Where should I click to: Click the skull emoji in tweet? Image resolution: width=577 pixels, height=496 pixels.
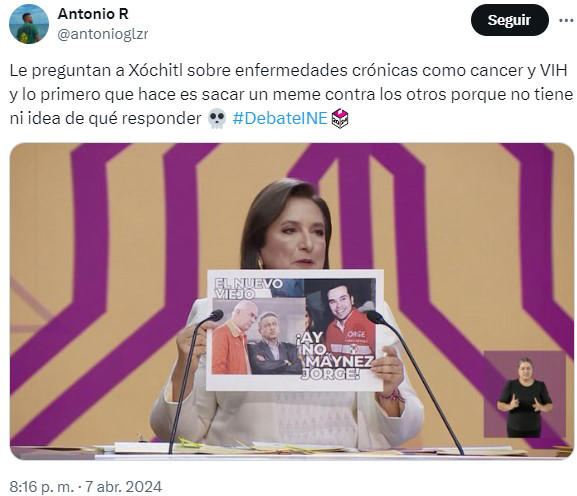[x=217, y=118]
